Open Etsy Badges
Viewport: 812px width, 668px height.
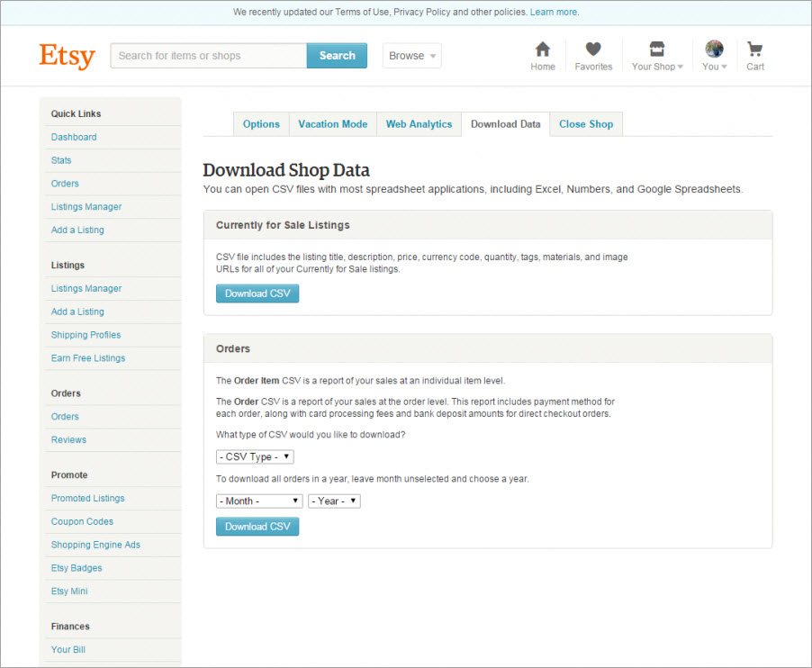click(x=77, y=568)
